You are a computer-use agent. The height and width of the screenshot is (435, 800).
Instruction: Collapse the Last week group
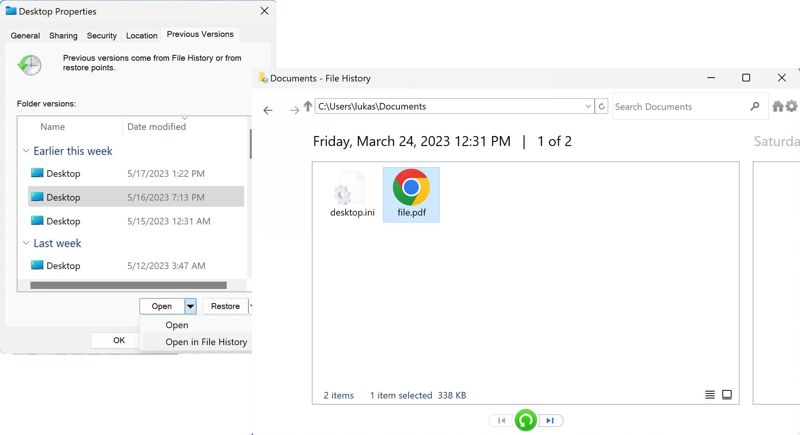point(26,243)
